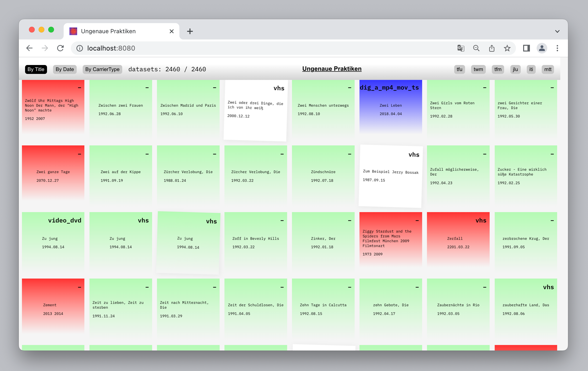This screenshot has height=371, width=588.
Task: Select the Ungenaue Praktiken browser tab
Action: [117, 31]
